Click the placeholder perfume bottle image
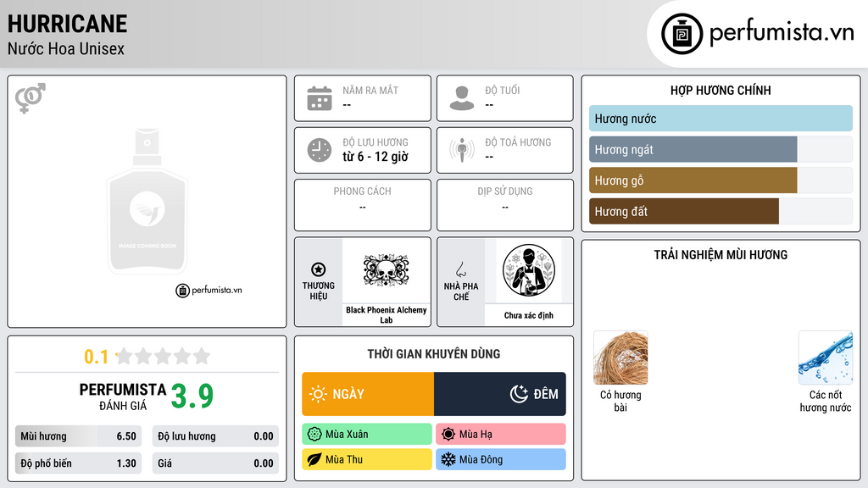This screenshot has width=868, height=488. tap(147, 202)
